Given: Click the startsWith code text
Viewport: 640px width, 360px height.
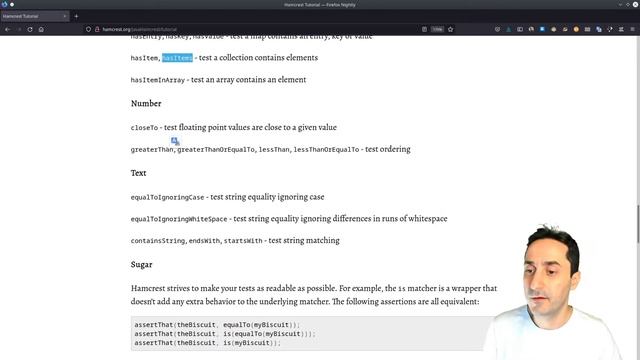Looking at the screenshot, I should 243,241.
